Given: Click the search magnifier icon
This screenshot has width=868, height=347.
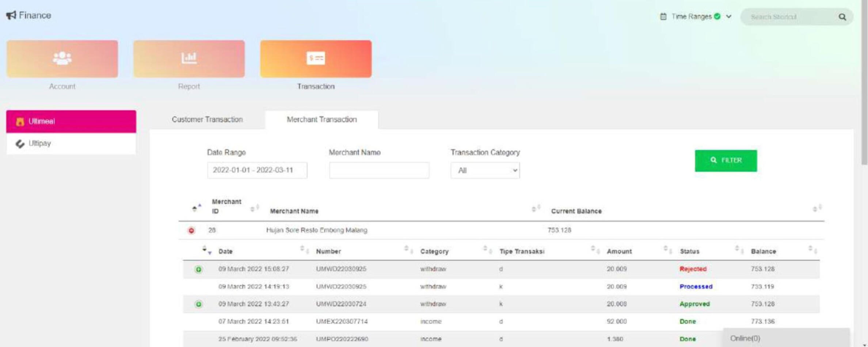Looking at the screenshot, I should coord(842,17).
